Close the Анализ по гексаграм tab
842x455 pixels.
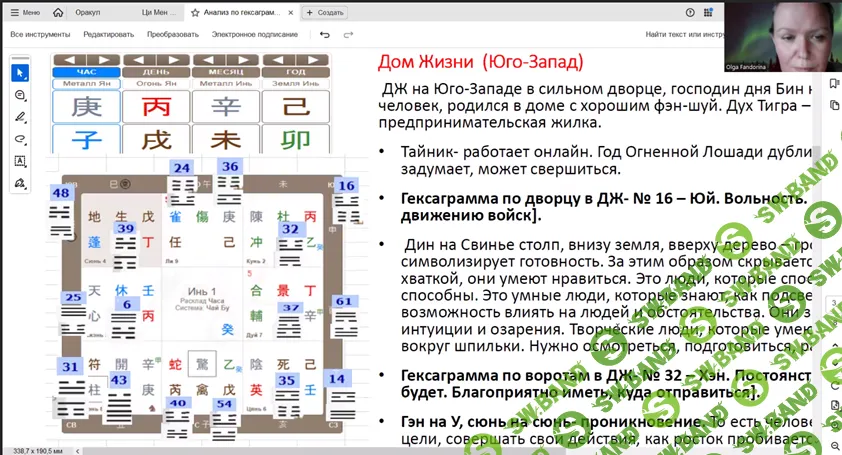pos(291,12)
